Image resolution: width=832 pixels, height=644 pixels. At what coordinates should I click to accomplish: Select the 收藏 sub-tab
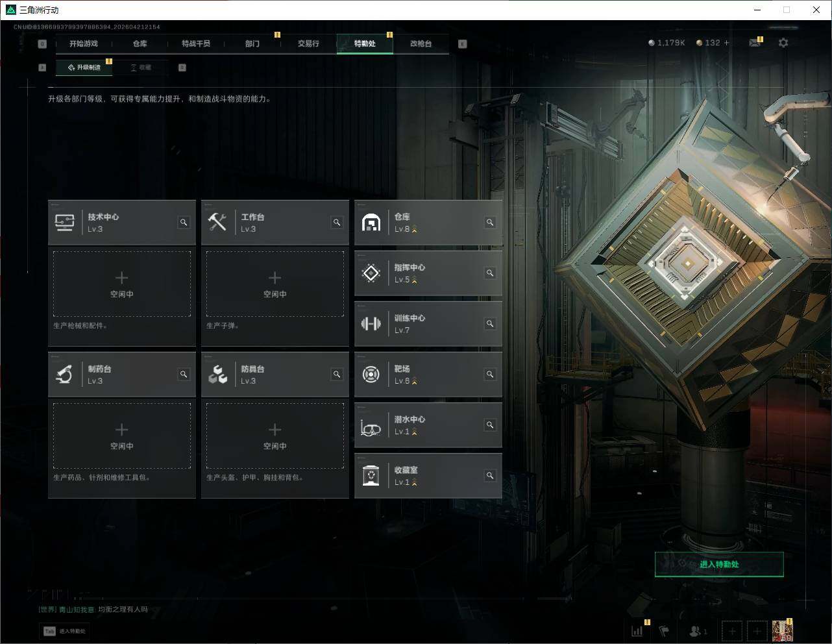click(x=141, y=68)
